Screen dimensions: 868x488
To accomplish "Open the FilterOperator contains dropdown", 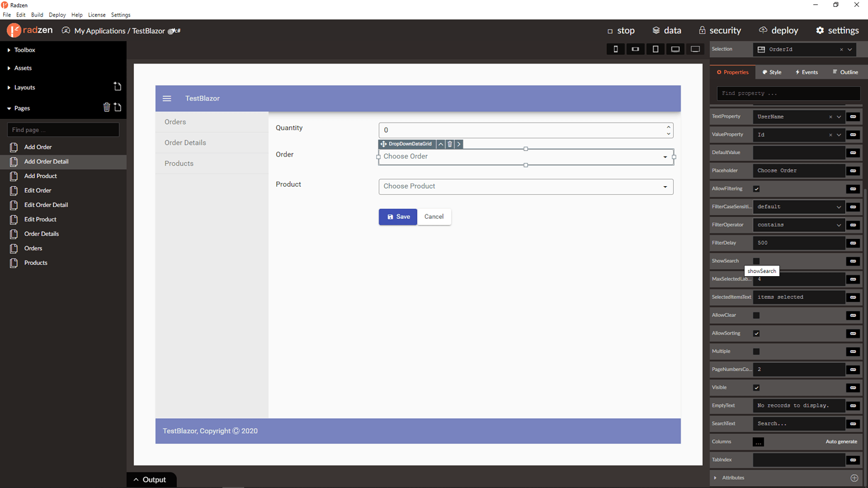I will click(799, 225).
